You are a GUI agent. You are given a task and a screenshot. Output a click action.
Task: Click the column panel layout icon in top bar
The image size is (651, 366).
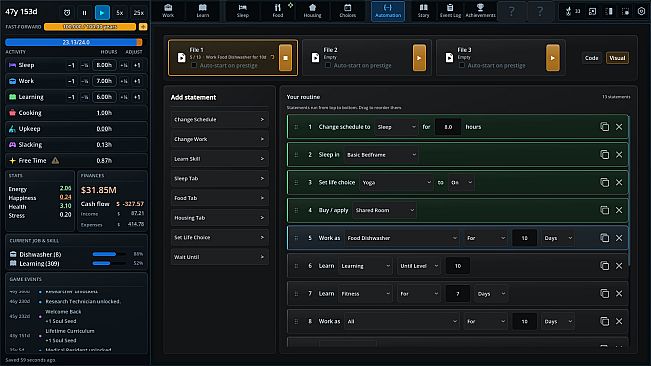click(609, 12)
